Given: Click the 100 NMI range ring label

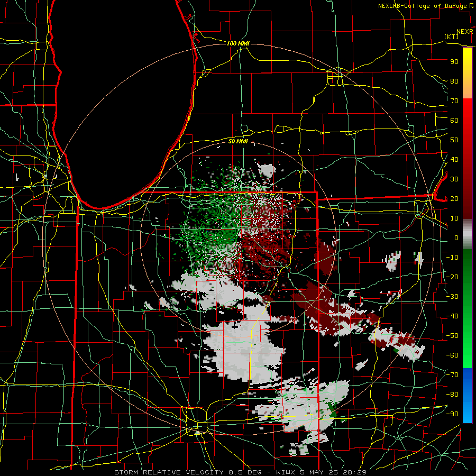Looking at the screenshot, I should (239, 44).
